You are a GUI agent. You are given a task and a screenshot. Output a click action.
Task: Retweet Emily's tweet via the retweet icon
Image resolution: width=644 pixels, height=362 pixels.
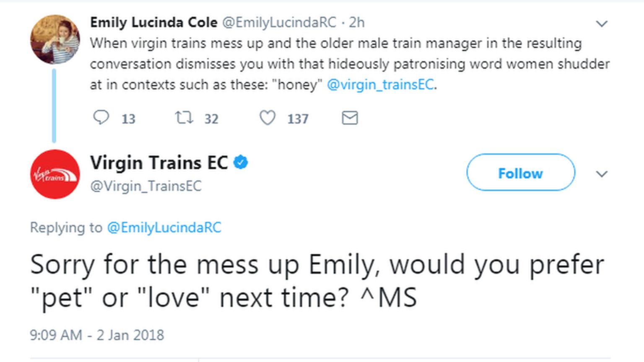[x=184, y=118]
